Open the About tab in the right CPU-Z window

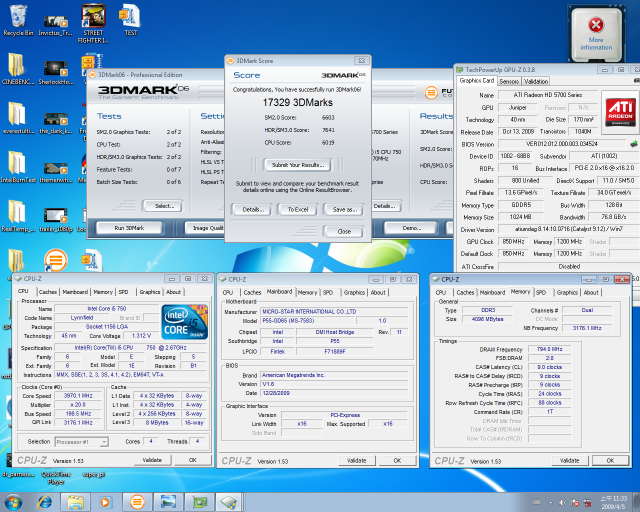pyautogui.click(x=591, y=293)
